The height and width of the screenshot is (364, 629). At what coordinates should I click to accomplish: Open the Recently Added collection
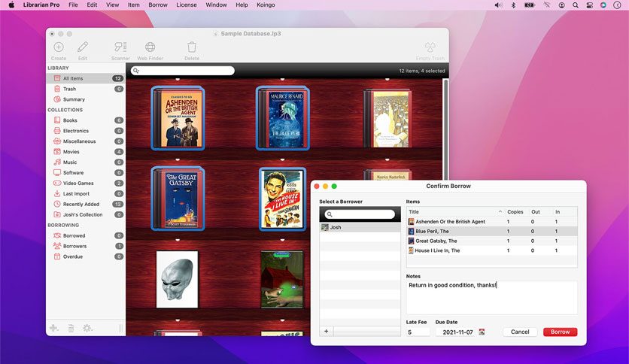coord(86,204)
